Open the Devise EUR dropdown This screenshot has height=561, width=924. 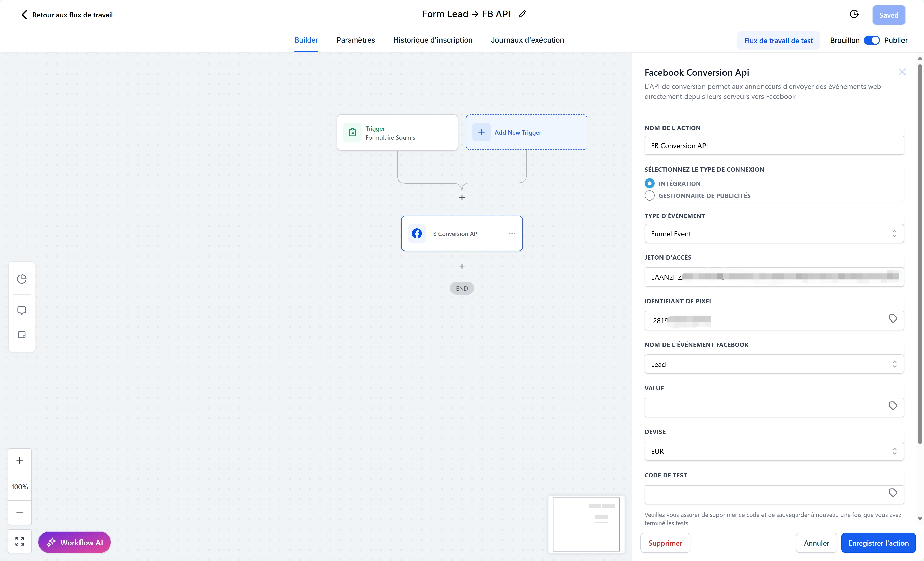coord(774,451)
